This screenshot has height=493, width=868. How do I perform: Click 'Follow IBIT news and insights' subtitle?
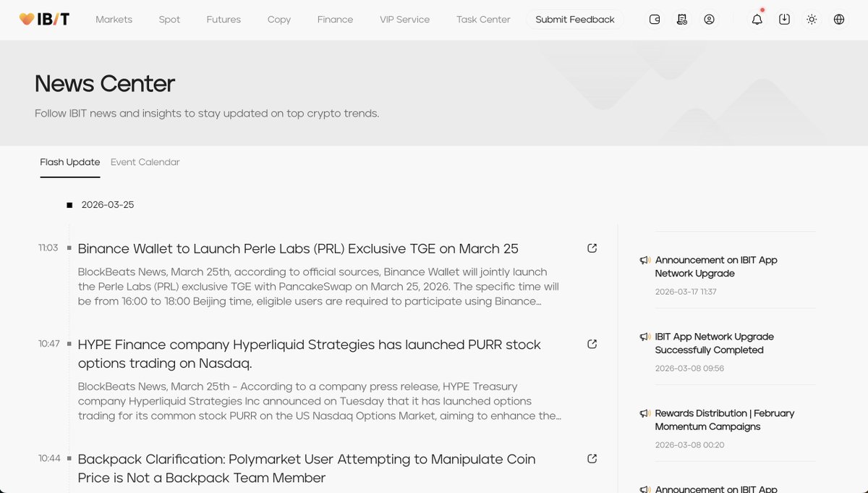(x=207, y=114)
